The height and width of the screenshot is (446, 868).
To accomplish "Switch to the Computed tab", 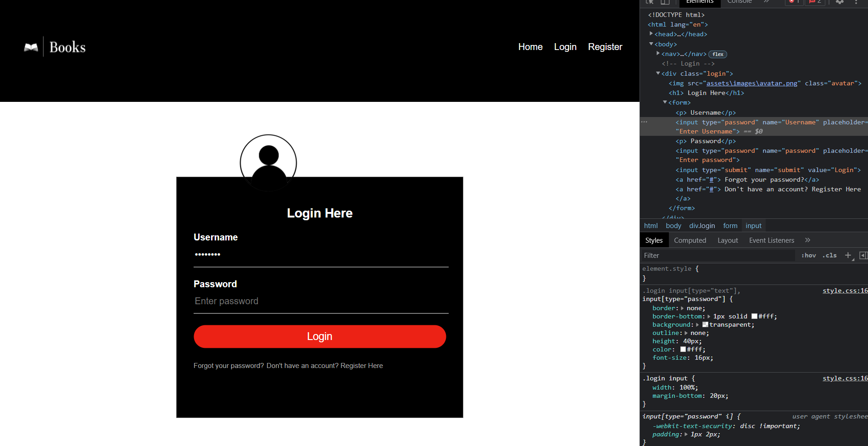I will (690, 240).
